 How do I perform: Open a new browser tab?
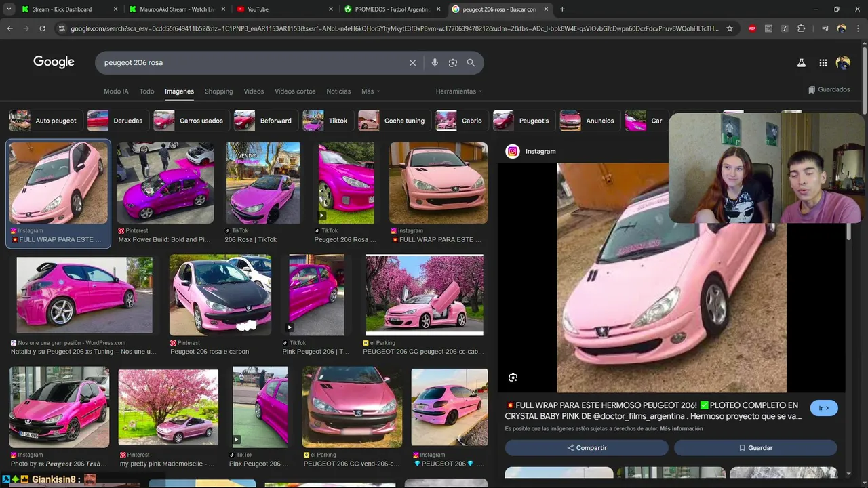(x=562, y=9)
